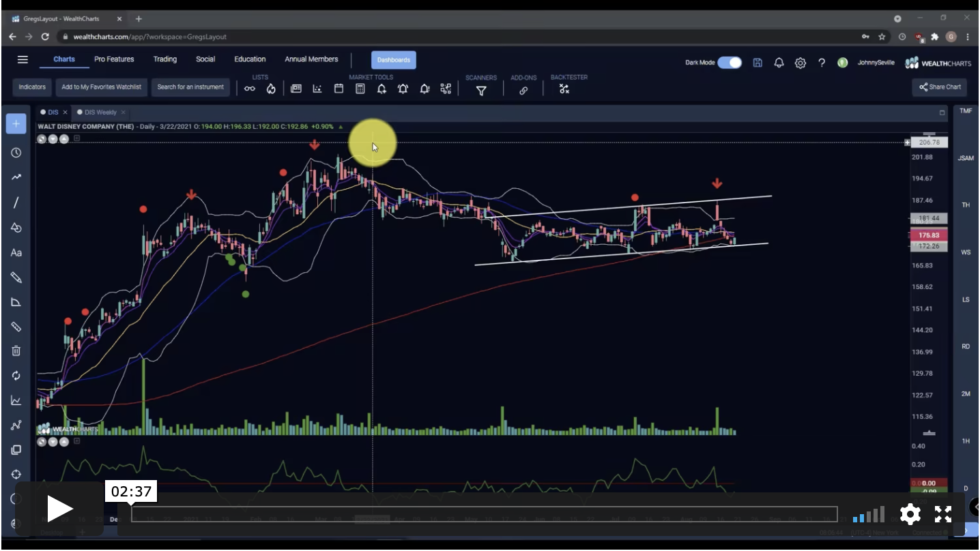Image resolution: width=980 pixels, height=551 pixels.
Task: Open the connected squares market tool icon
Action: coord(446,89)
